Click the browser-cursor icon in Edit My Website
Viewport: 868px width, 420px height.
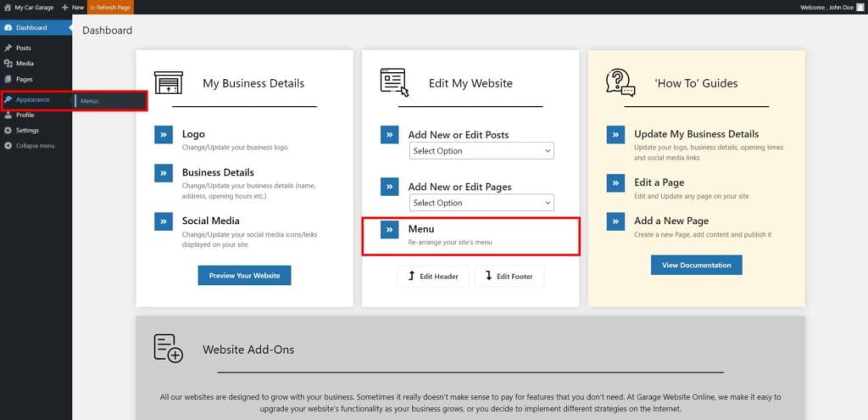click(x=394, y=82)
